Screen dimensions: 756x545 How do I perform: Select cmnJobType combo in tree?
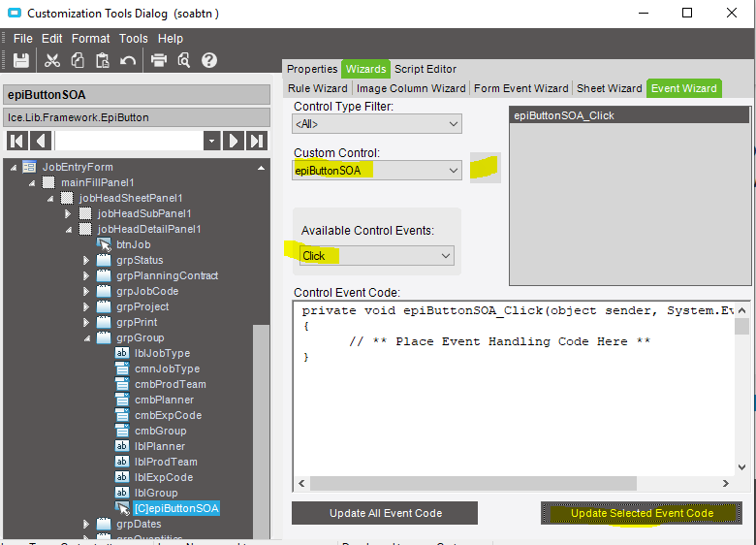pyautogui.click(x=167, y=369)
